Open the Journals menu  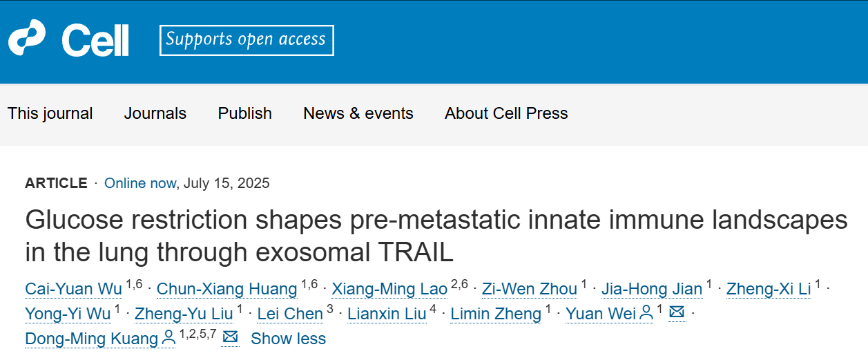155,113
